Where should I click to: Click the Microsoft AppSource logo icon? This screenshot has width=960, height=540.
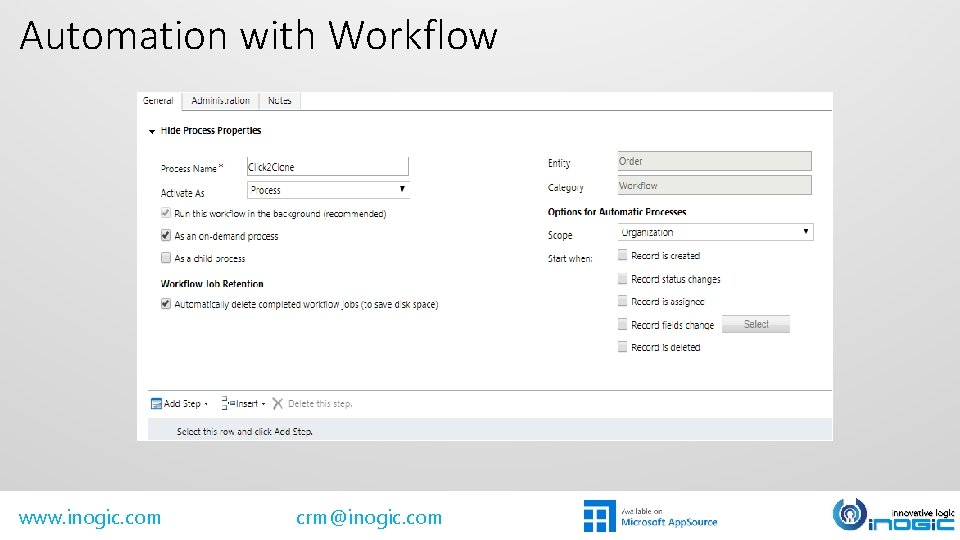599,516
